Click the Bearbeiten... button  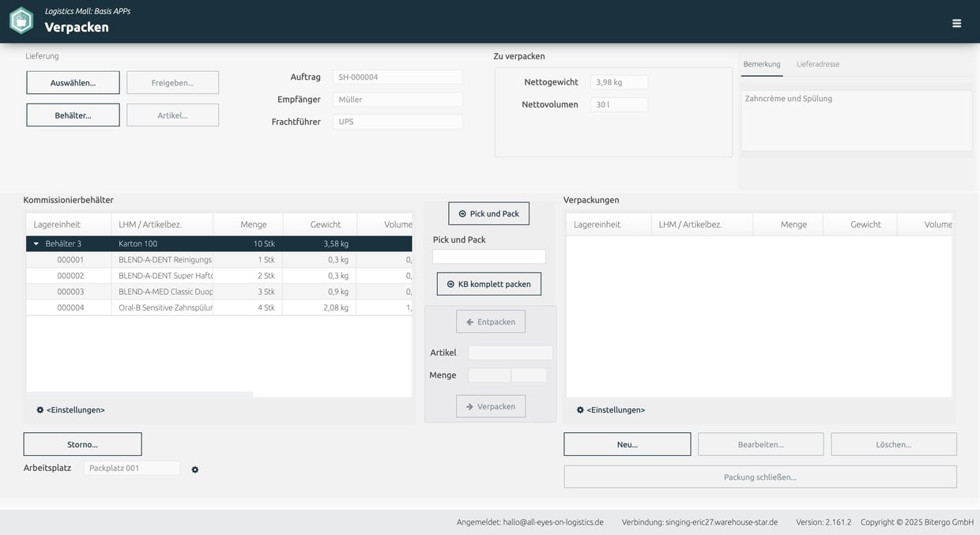[x=761, y=444]
